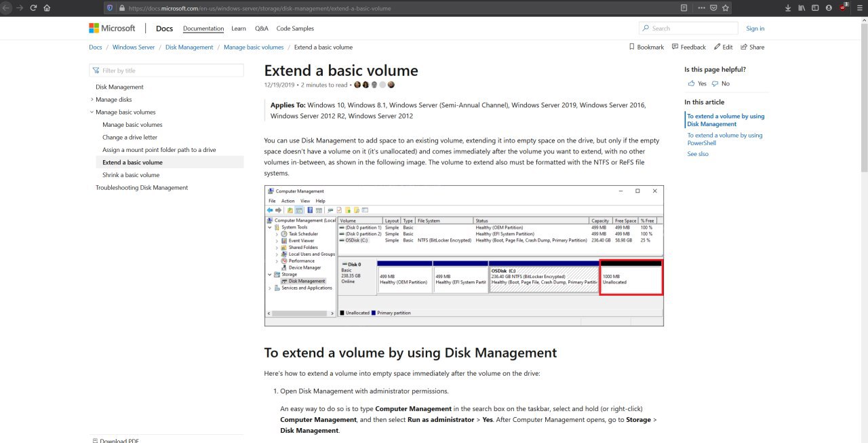Click the Sign in link
This screenshot has height=443, width=868.
tap(755, 28)
